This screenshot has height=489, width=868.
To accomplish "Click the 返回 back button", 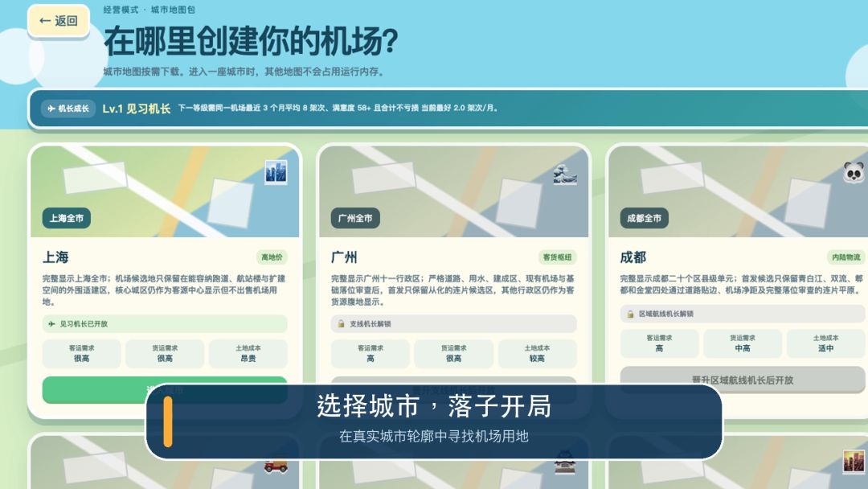I will point(58,21).
